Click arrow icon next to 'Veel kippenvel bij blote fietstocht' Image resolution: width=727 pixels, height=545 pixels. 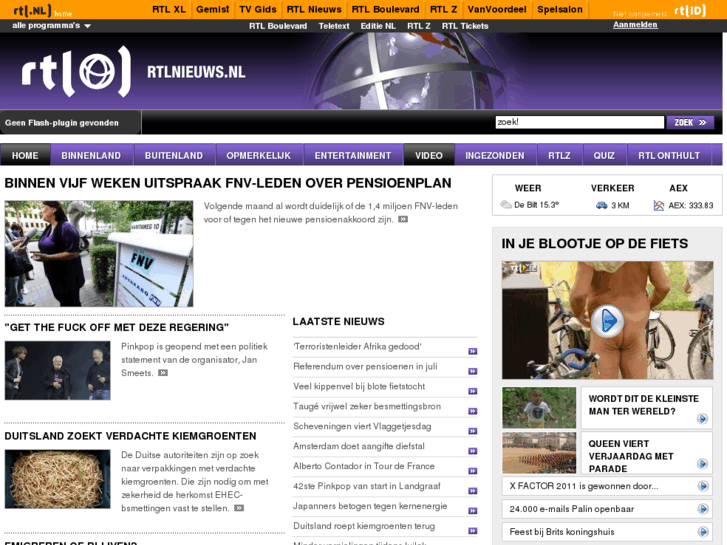[x=472, y=391]
